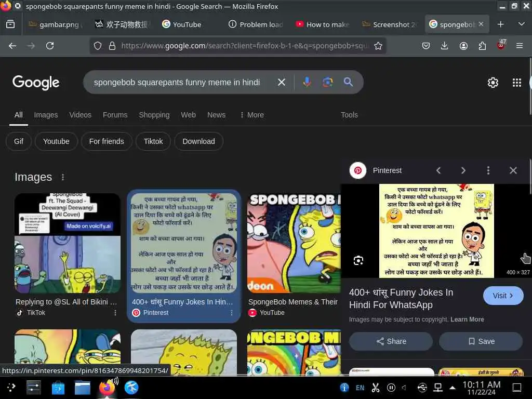532x399 pixels.
Task: List all tabs dropdown arrow
Action: click(522, 24)
